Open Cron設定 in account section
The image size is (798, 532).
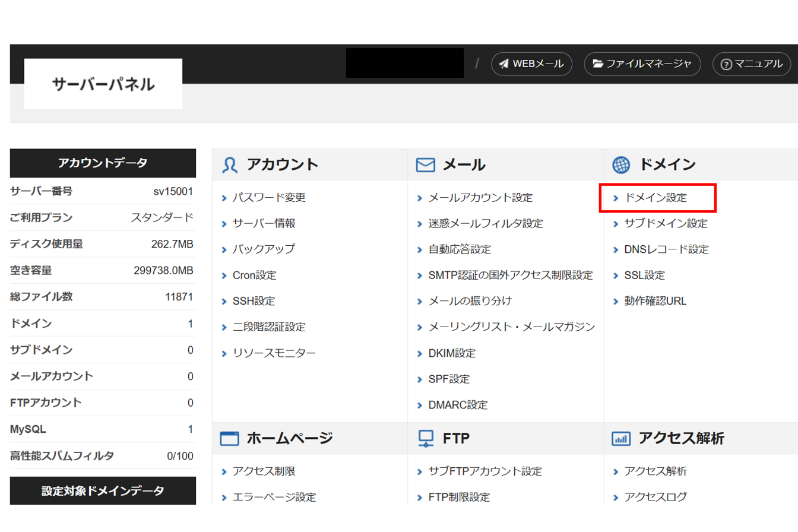tap(254, 275)
